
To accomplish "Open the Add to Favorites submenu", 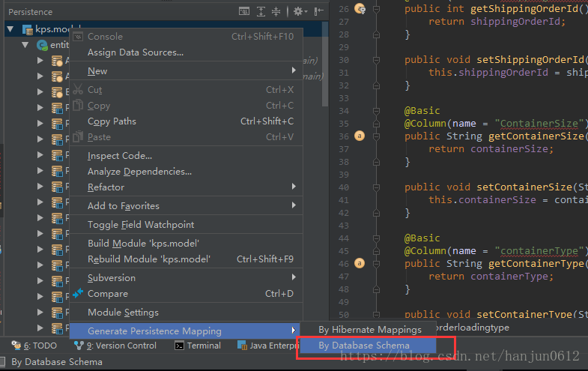I will [x=186, y=206].
